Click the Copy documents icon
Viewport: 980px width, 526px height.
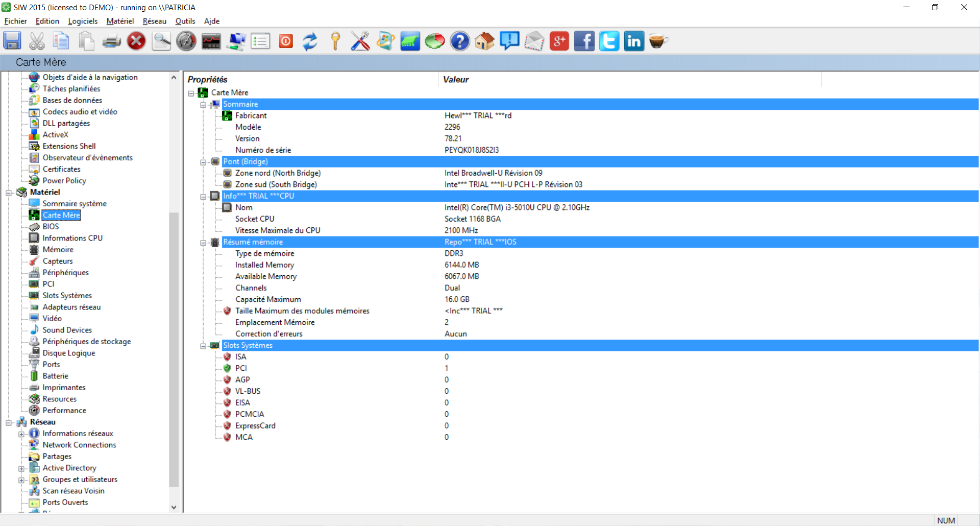[x=61, y=41]
